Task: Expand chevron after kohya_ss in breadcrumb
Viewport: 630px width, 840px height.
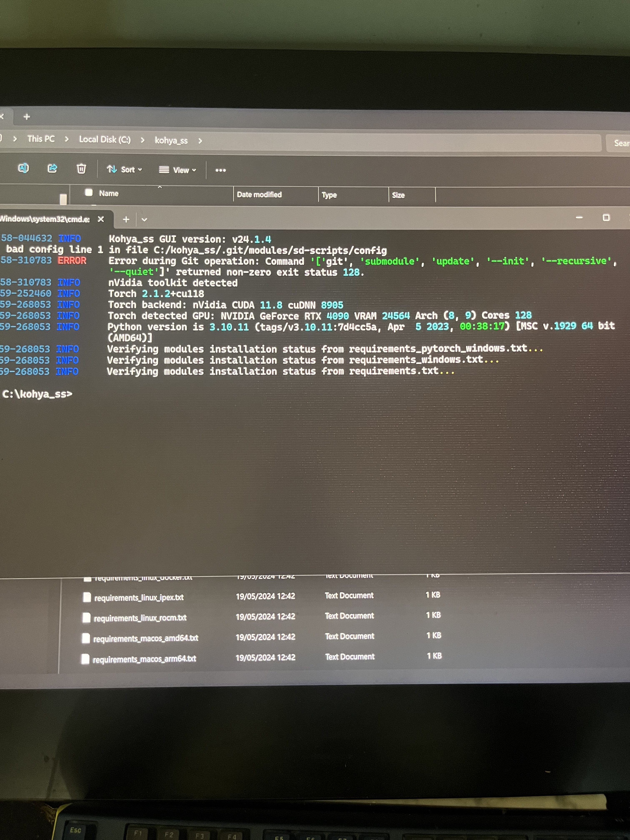Action: click(200, 141)
